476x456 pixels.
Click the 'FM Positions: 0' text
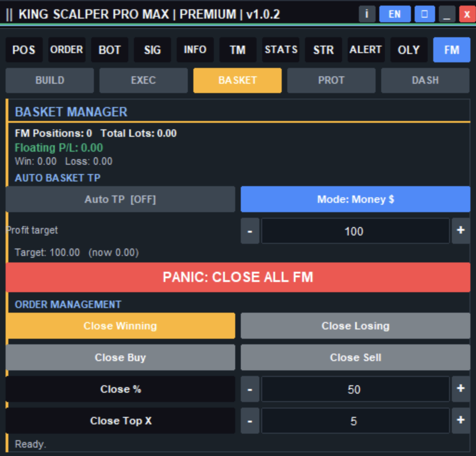coord(53,133)
